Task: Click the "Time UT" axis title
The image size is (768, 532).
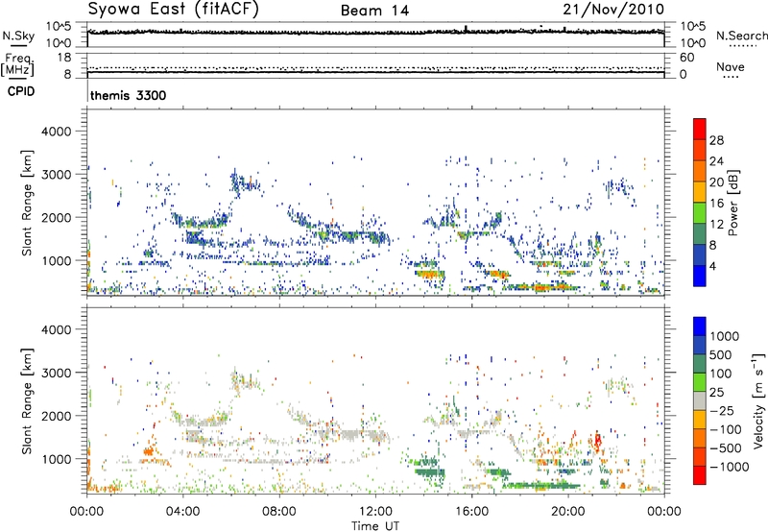Action: coord(375,526)
